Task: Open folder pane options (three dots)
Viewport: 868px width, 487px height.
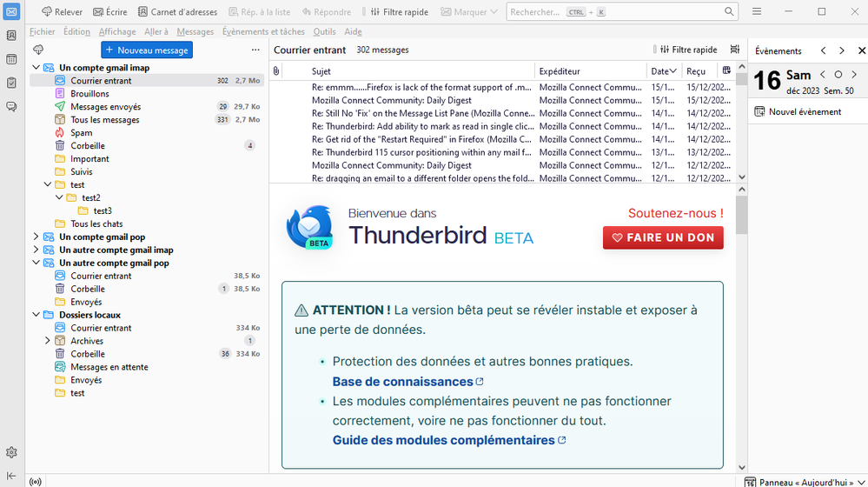Action: coord(255,50)
